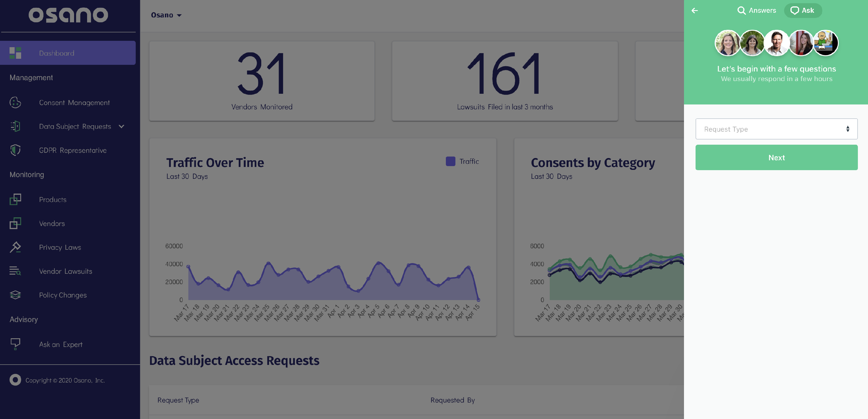Click the Vendors sidebar icon

point(15,223)
